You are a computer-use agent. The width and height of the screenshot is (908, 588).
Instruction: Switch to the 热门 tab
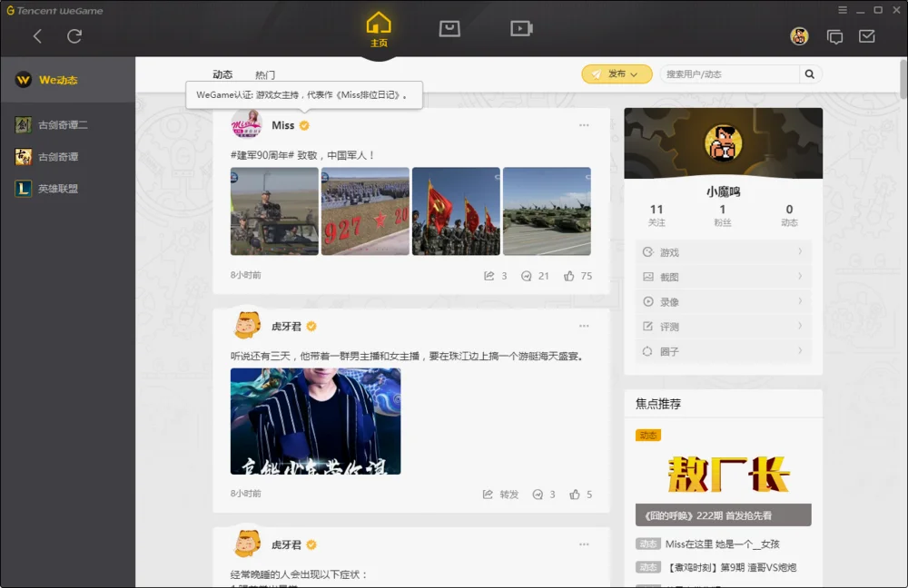tap(264, 74)
